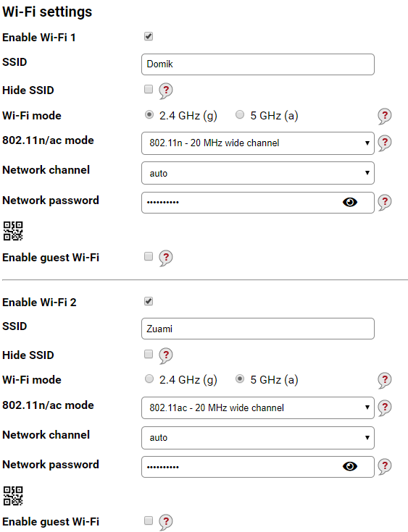Click the SSID field containing Domik
Image resolution: width=408 pixels, height=532 pixels.
click(258, 64)
